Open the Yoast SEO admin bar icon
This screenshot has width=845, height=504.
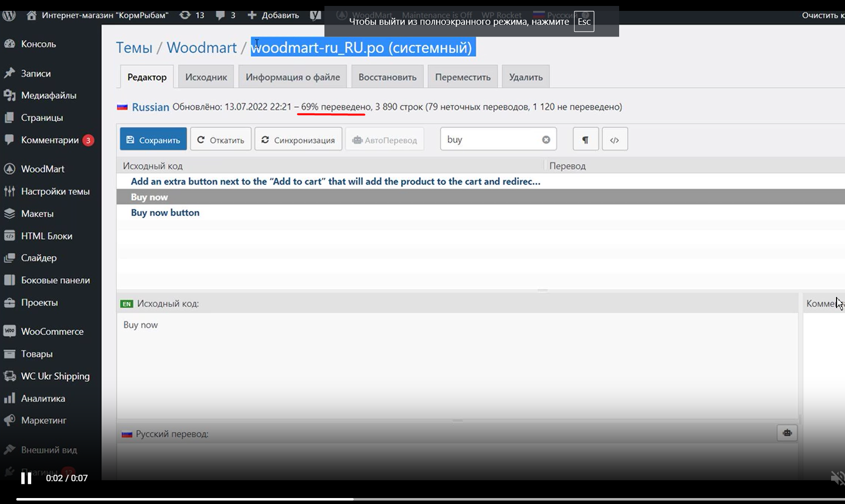[316, 15]
